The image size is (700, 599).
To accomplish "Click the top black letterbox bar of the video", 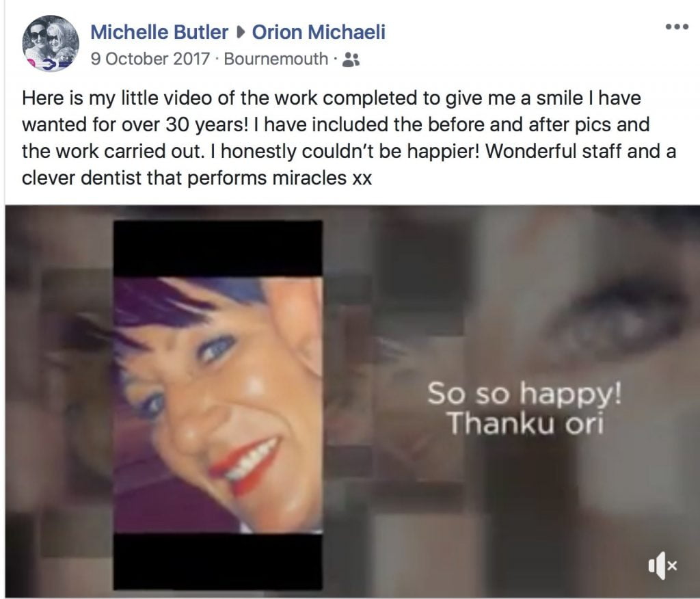I will point(218,248).
